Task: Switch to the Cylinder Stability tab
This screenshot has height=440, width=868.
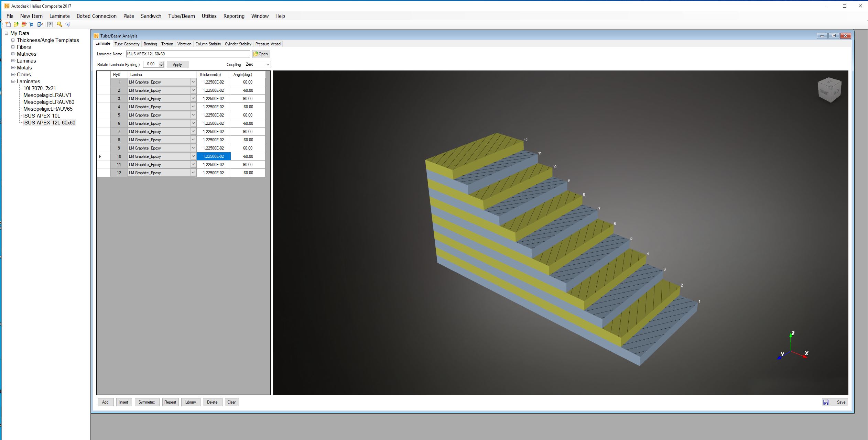Action: click(238, 44)
